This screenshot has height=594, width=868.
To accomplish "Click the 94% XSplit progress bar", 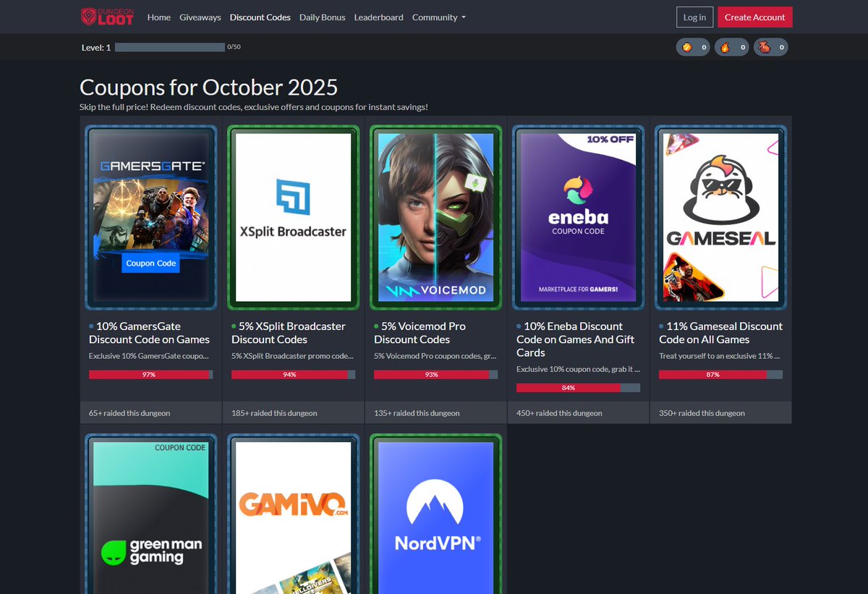I will (x=294, y=375).
